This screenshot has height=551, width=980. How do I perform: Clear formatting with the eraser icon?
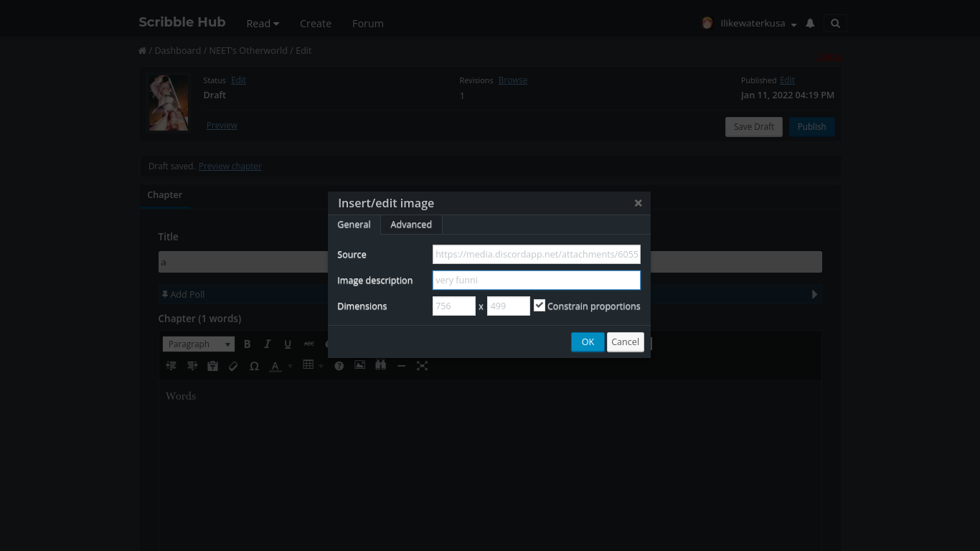coord(232,366)
